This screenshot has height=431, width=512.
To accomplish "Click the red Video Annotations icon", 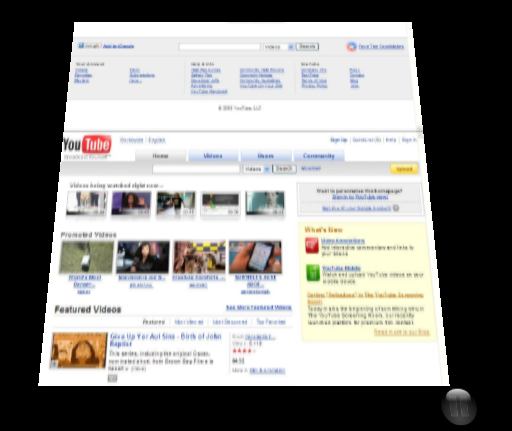I will [312, 246].
